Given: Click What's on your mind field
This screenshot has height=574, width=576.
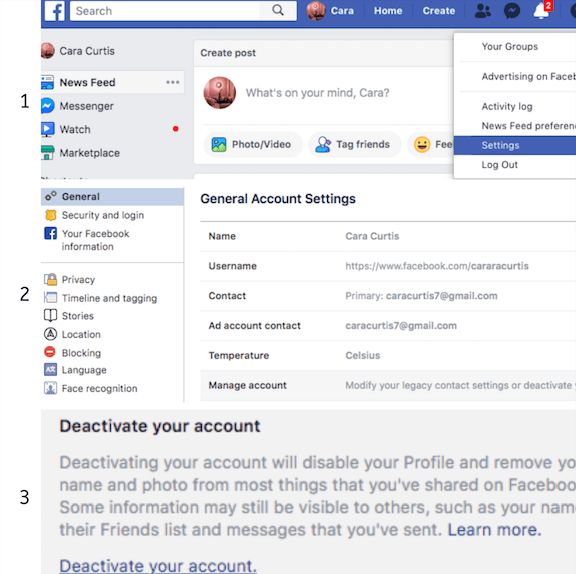Looking at the screenshot, I should [x=317, y=93].
